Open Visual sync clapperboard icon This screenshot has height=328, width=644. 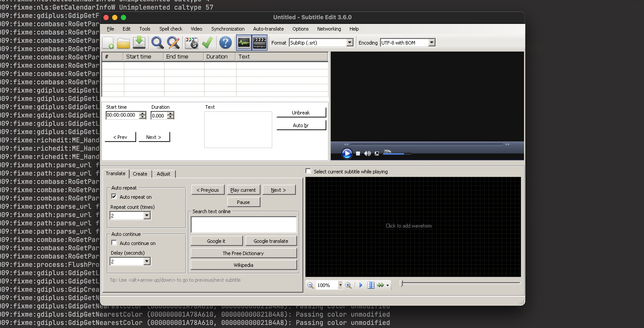point(191,43)
